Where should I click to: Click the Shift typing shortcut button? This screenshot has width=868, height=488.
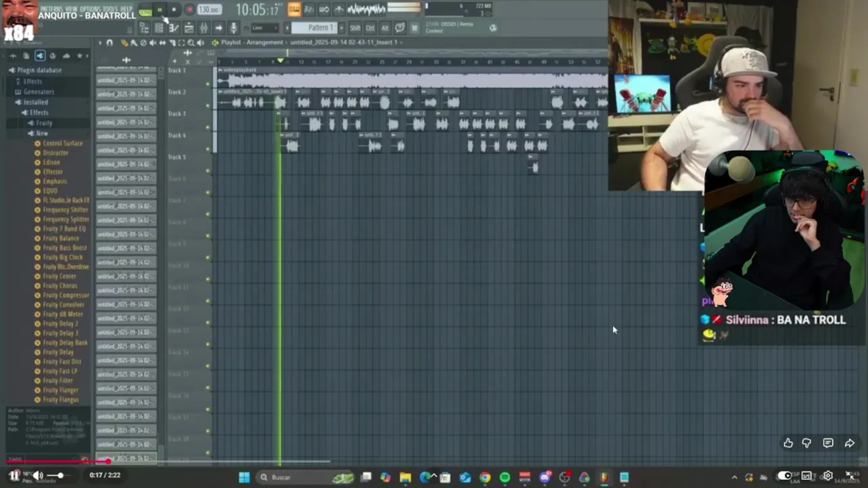[x=355, y=28]
